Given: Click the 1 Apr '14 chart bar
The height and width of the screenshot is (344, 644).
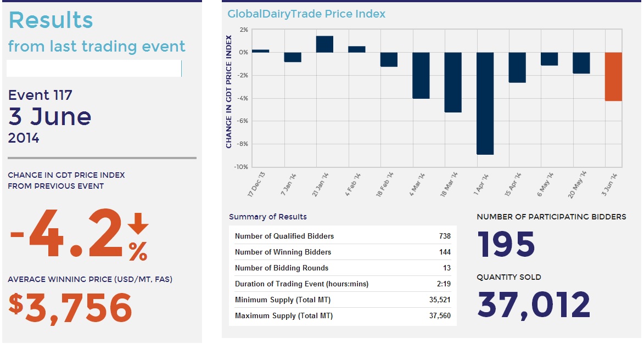Looking at the screenshot, I should pos(485,103).
